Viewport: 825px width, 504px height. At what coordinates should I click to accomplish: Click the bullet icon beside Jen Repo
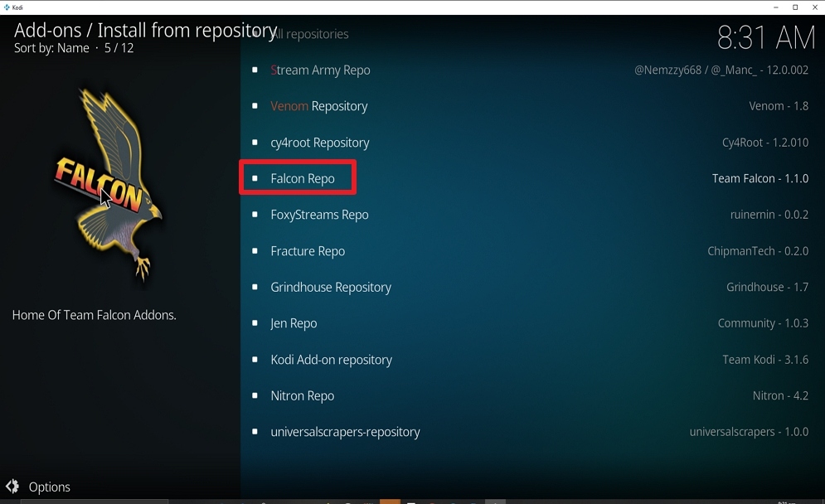click(x=255, y=323)
